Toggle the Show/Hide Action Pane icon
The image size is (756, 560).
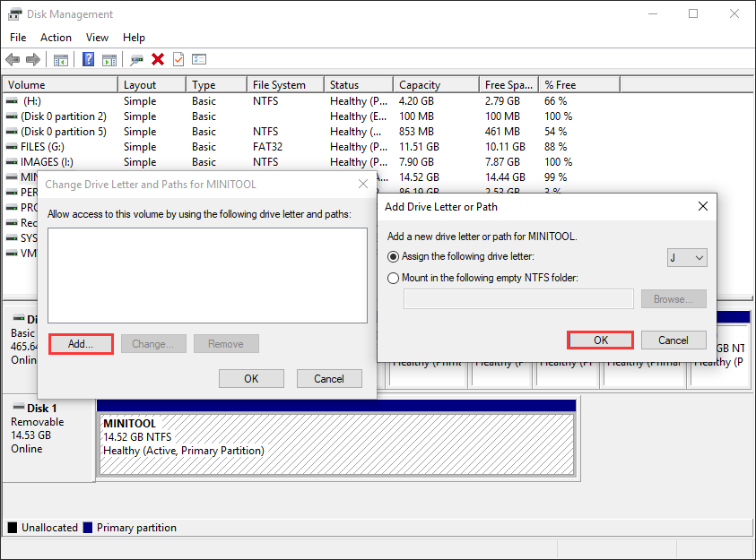click(x=109, y=59)
